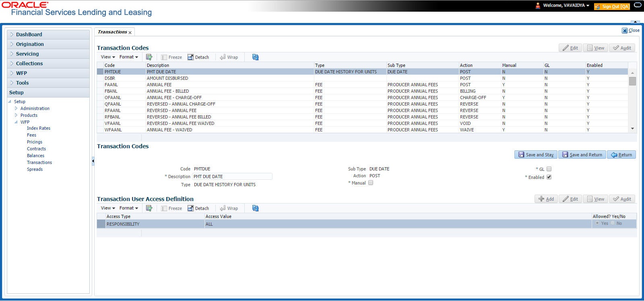
Task: Click scroll down arrow of Transaction Codes table
Action: [632, 129]
